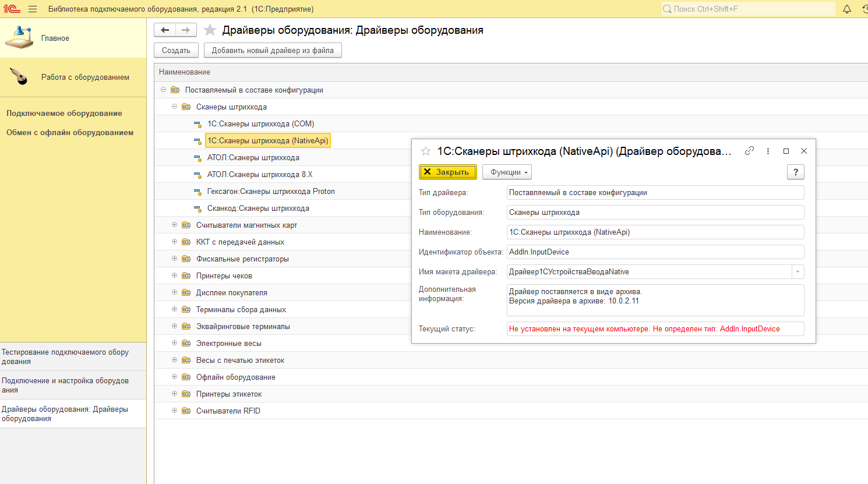Click the Наименование column header
The height and width of the screenshot is (484, 868).
(511, 72)
